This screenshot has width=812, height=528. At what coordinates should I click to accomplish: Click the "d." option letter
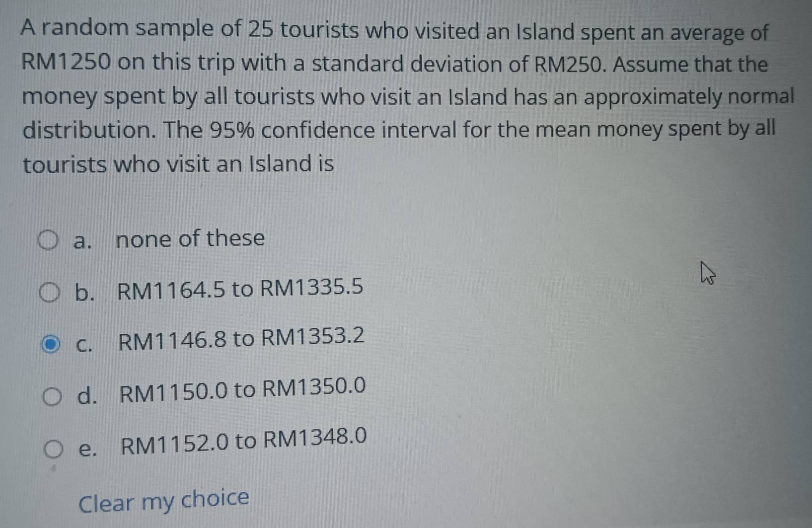pyautogui.click(x=87, y=397)
